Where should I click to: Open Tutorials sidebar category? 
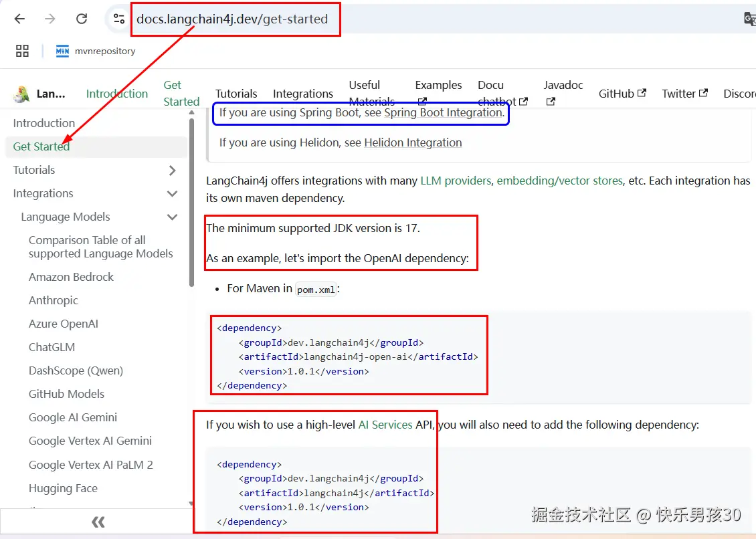click(33, 170)
